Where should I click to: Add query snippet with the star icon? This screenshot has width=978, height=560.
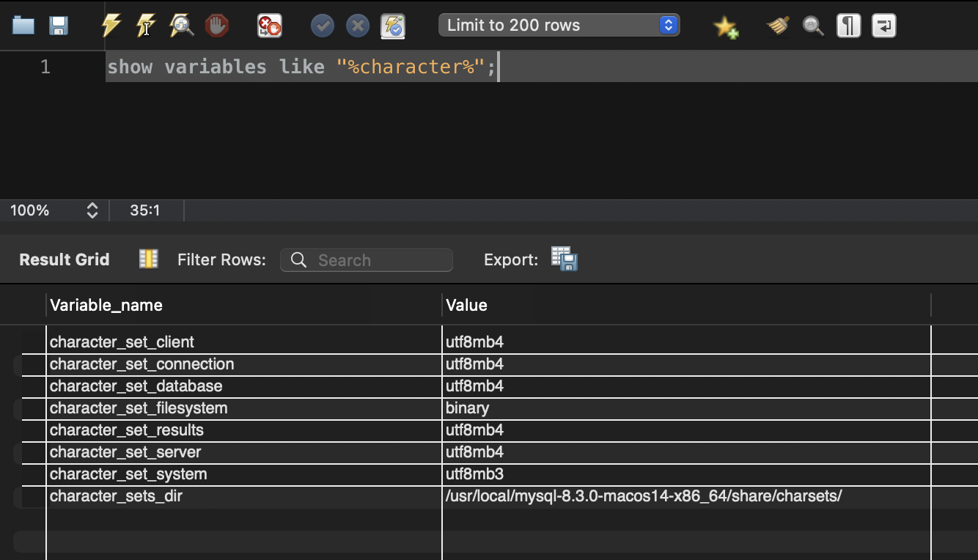tap(726, 25)
